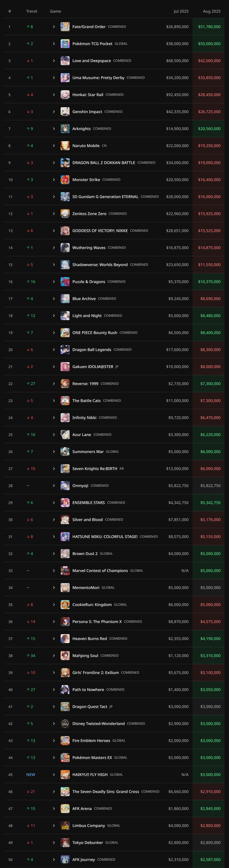Click The Battle Cats game icon
Screen dimensions: 229x868
point(65,401)
